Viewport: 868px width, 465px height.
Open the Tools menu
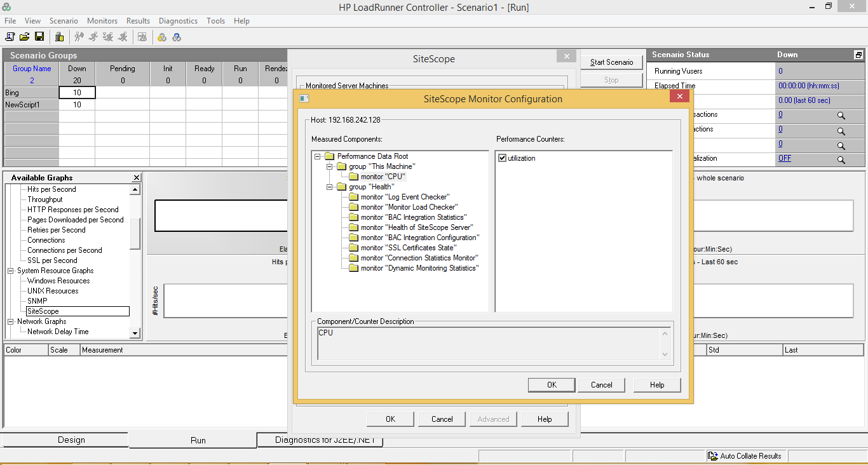[216, 21]
